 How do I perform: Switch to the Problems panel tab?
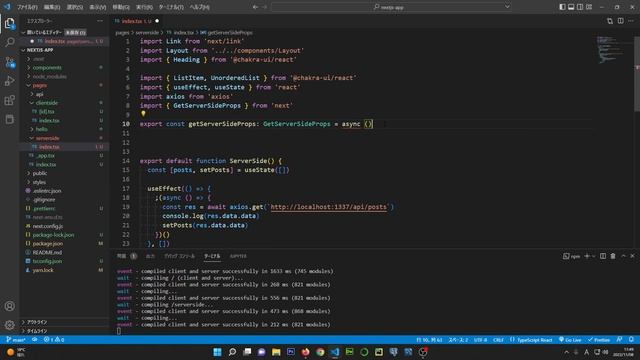[127, 256]
